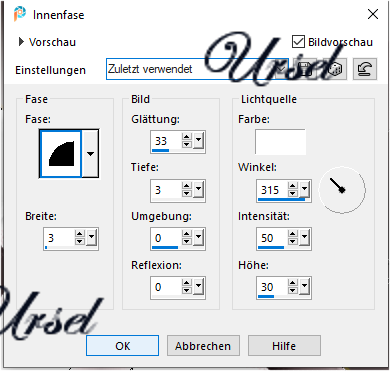This screenshot has width=390, height=371.
Task: Increase Glättung value with up arrow
Action: click(187, 137)
